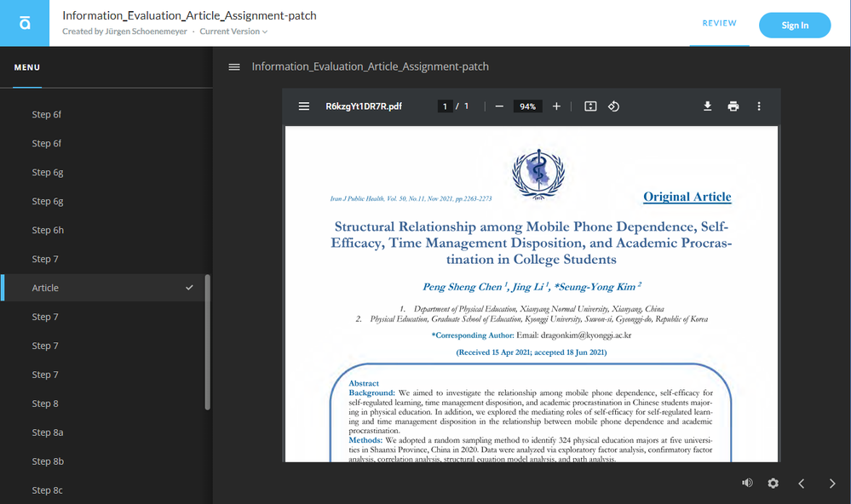Click the fit to page icon
Viewport: 851px width, 504px height.
(590, 106)
